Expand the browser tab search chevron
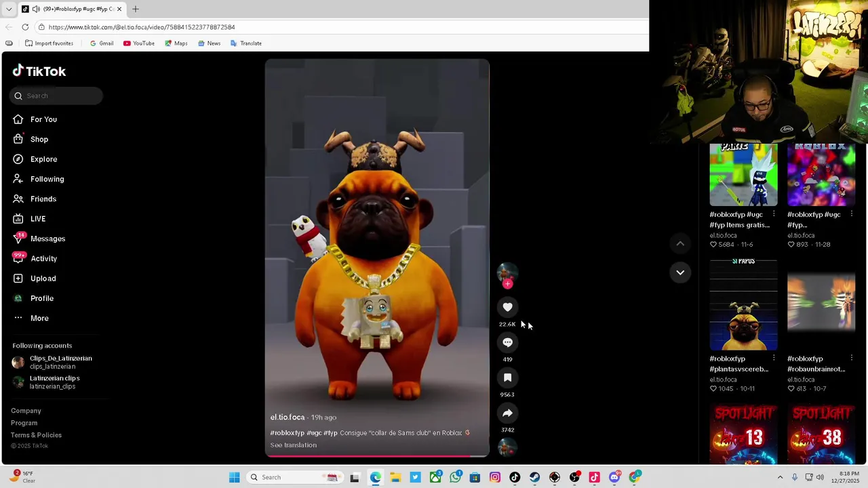Image resolution: width=868 pixels, height=488 pixels. click(9, 9)
